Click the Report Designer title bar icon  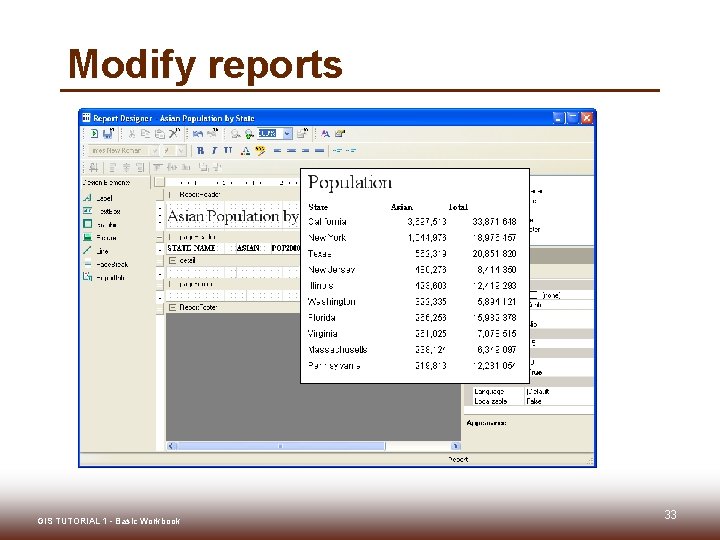coord(86,118)
